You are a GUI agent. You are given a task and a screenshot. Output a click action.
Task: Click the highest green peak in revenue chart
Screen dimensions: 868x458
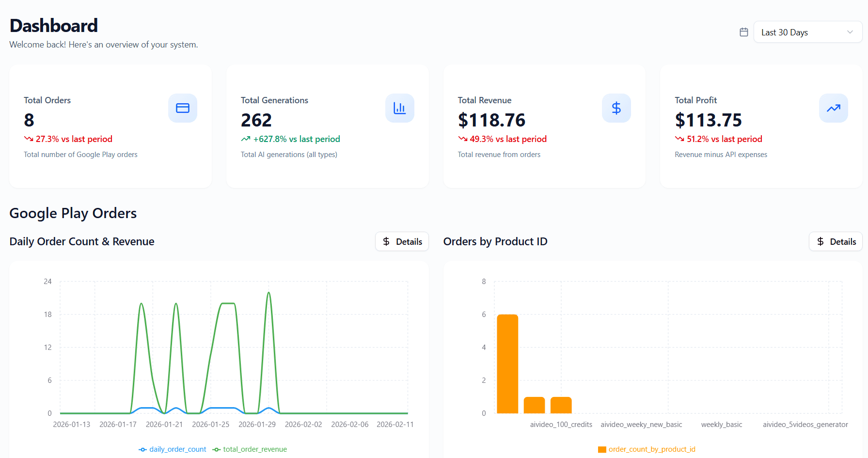[269, 293]
